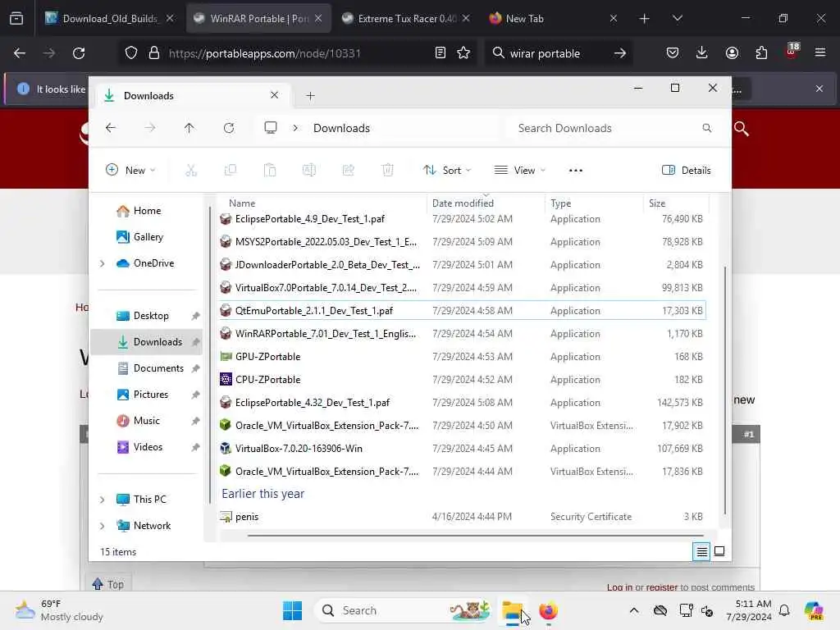
Task: Open the New dropdown in Explorer
Action: click(130, 171)
